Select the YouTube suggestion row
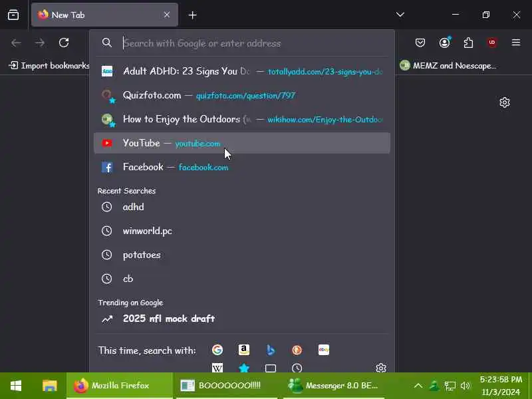The width and height of the screenshot is (532, 399). (x=242, y=143)
